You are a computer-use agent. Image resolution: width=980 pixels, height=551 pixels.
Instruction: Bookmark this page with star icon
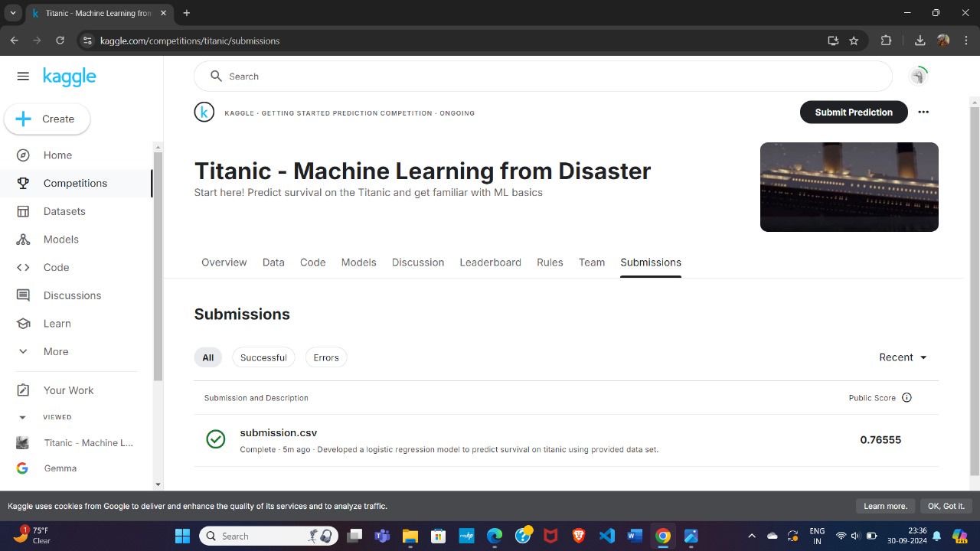[x=854, y=41]
